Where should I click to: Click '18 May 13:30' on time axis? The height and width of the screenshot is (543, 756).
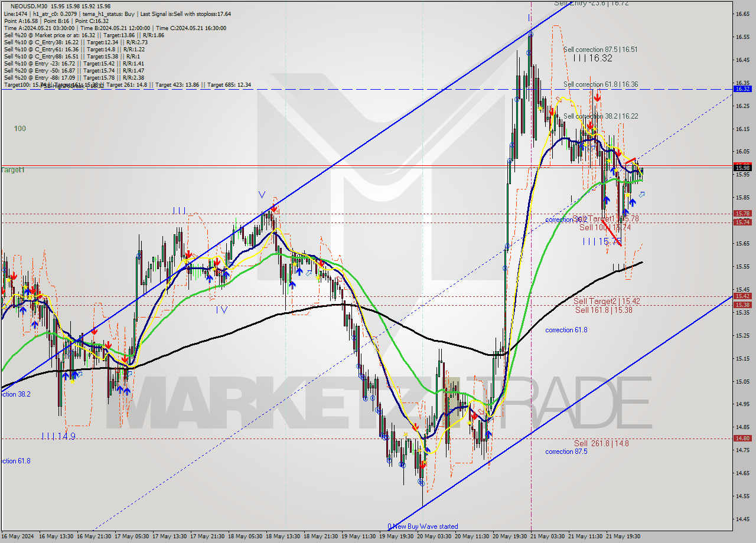(x=284, y=537)
